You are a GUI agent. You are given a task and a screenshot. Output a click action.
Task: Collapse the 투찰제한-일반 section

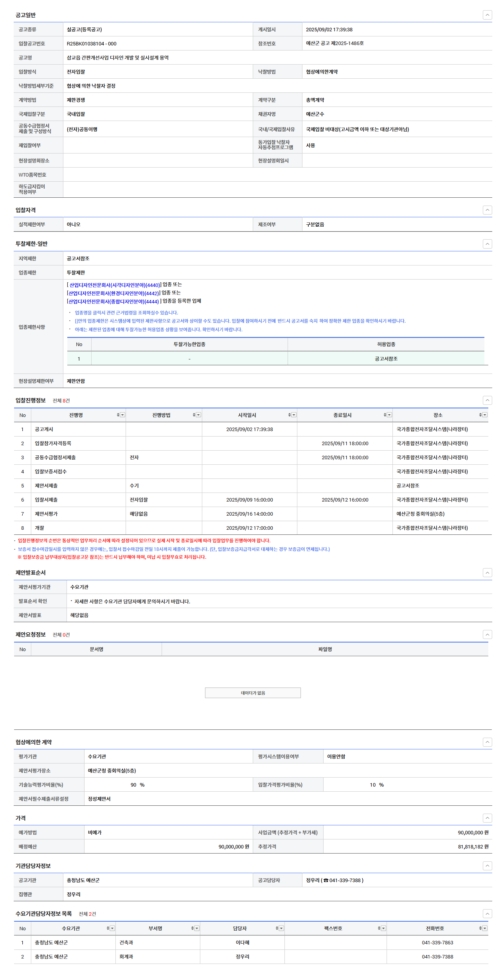pyautogui.click(x=487, y=244)
